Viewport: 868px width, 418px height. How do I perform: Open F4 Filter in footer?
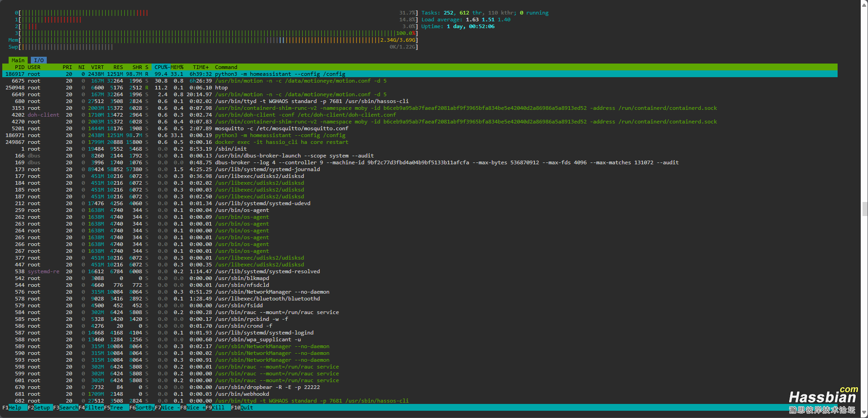click(91, 408)
